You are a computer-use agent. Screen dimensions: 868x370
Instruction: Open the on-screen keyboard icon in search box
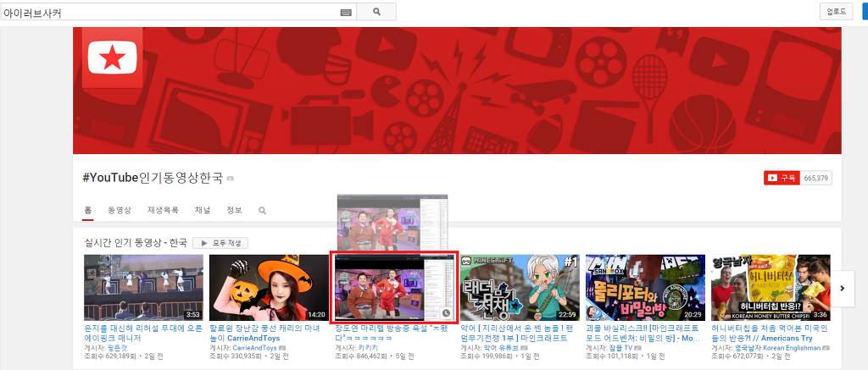point(346,12)
